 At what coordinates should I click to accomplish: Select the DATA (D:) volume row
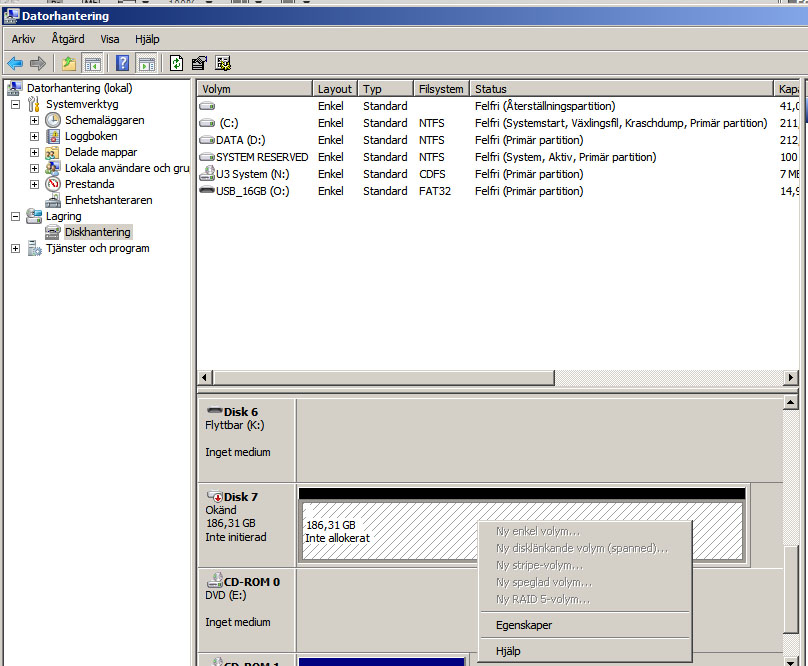tap(498, 140)
